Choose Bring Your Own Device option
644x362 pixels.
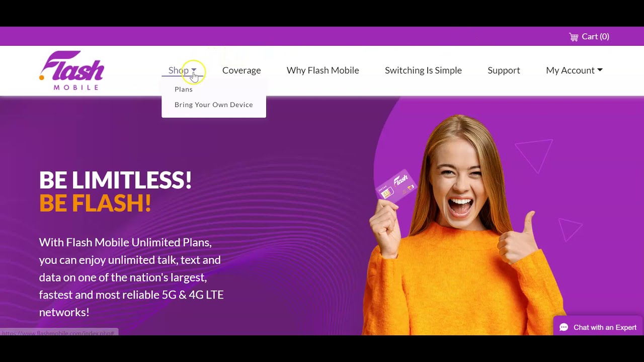click(214, 105)
